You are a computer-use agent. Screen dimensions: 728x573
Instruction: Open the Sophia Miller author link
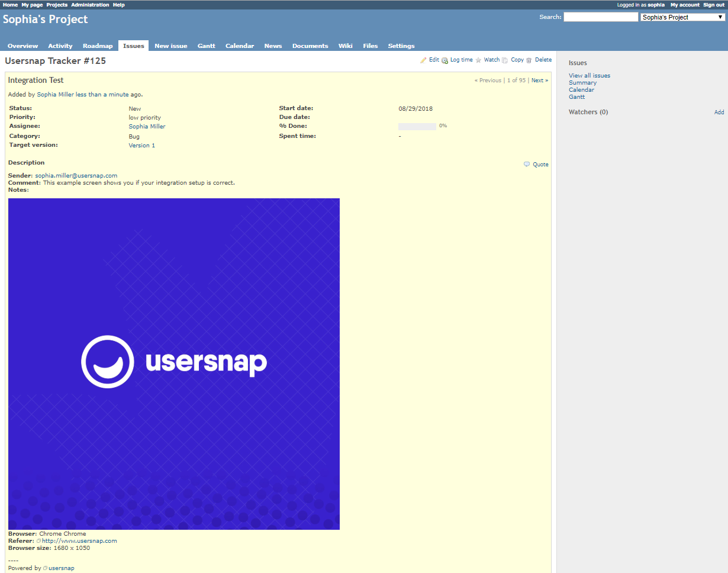click(56, 95)
